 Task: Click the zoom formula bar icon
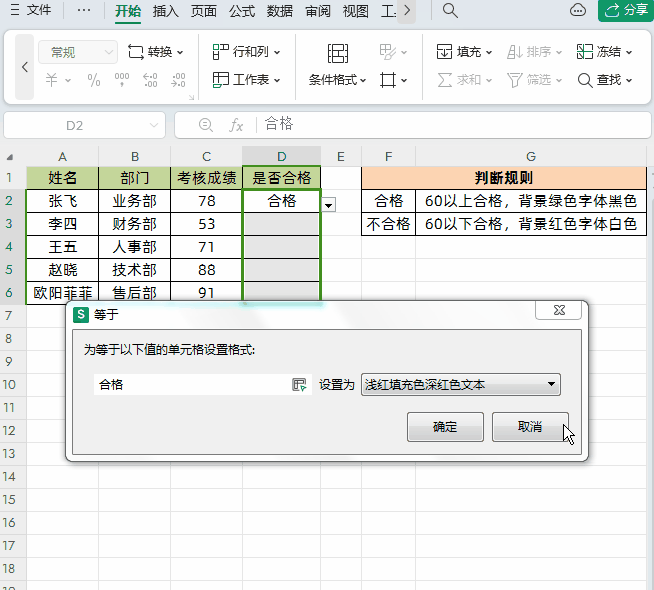coord(206,125)
